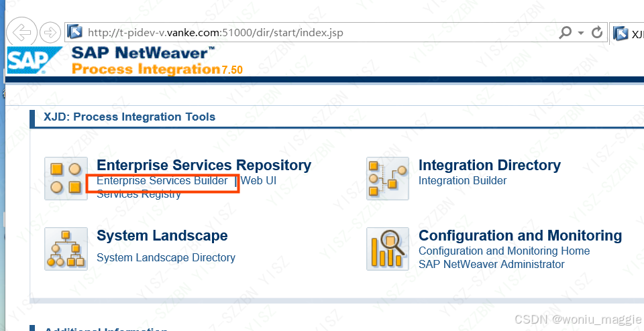Click the Refresh page icon

point(597,32)
